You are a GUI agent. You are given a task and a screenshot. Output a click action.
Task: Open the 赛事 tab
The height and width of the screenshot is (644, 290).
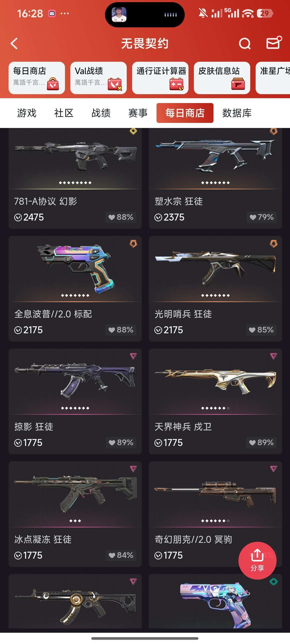tap(138, 113)
